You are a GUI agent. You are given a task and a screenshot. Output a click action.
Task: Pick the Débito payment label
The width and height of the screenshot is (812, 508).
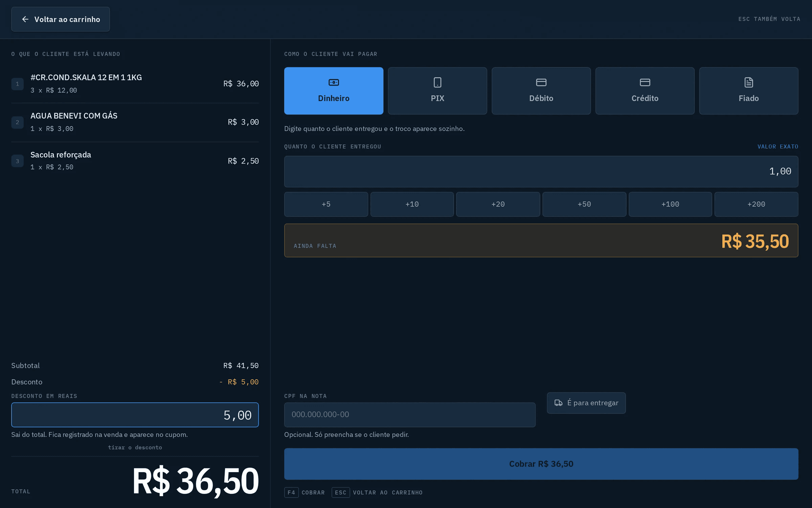pyautogui.click(x=541, y=98)
